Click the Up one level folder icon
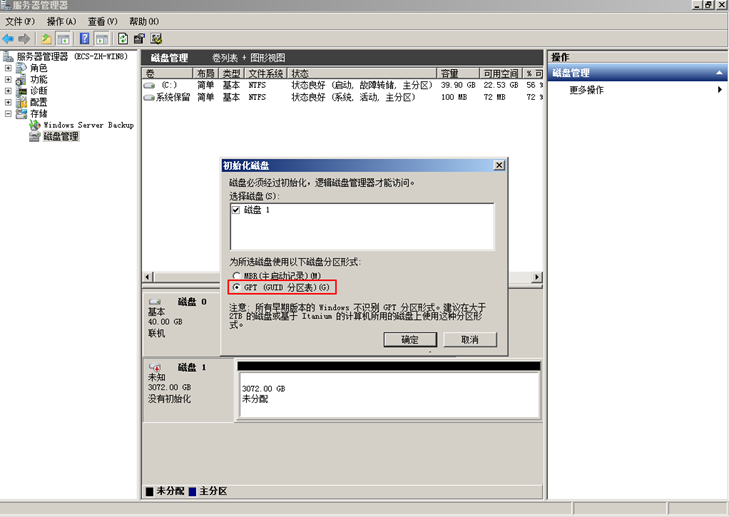The height and width of the screenshot is (517, 729). click(46, 38)
